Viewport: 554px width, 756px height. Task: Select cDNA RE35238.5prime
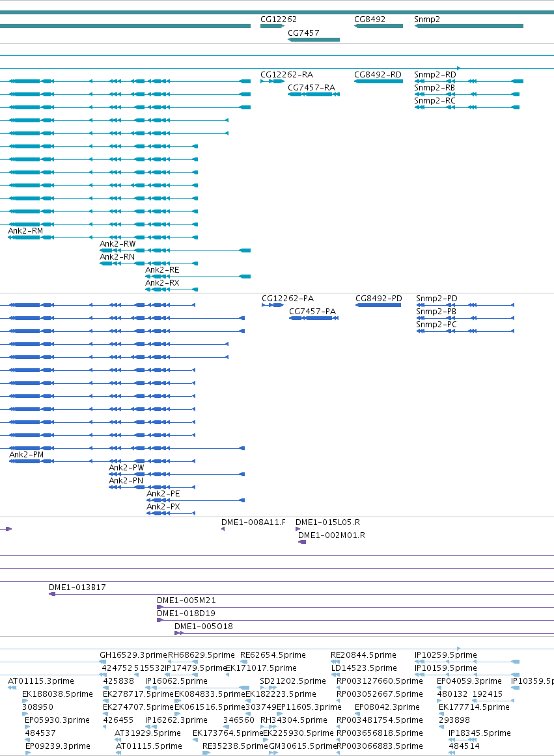point(235,746)
